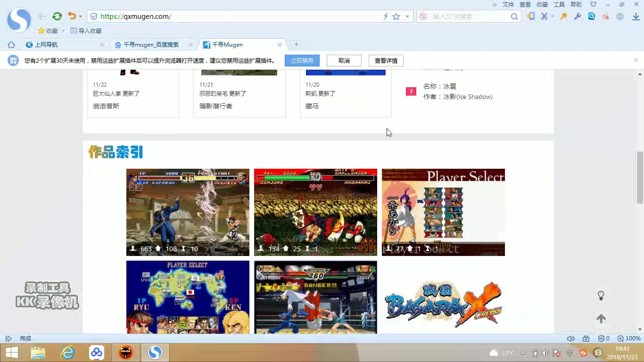Click the 立即禁用 button
Viewport: 644px width, 362px height.
point(302,61)
